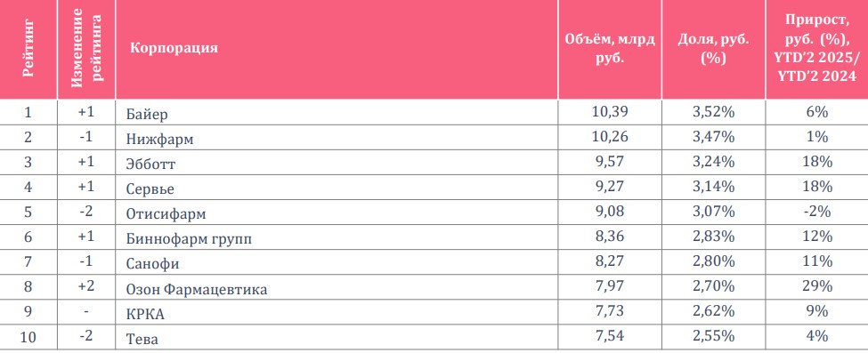868x353 pixels.
Task: Select the 2,55% share value
Action: point(713,336)
